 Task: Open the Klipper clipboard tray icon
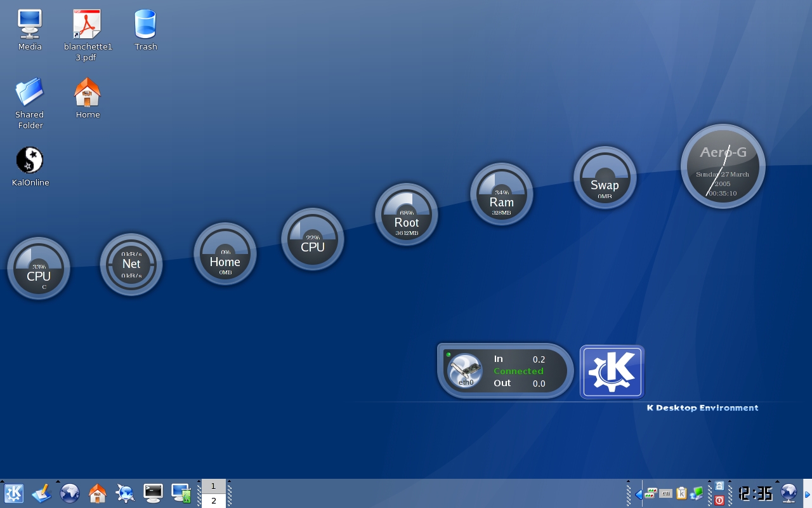coord(681,493)
